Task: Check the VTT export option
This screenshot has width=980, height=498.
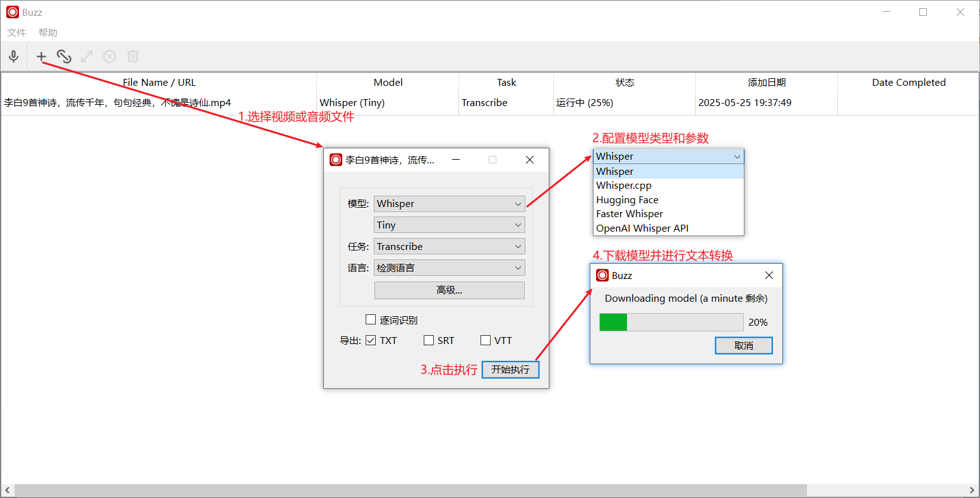Action: (x=486, y=340)
